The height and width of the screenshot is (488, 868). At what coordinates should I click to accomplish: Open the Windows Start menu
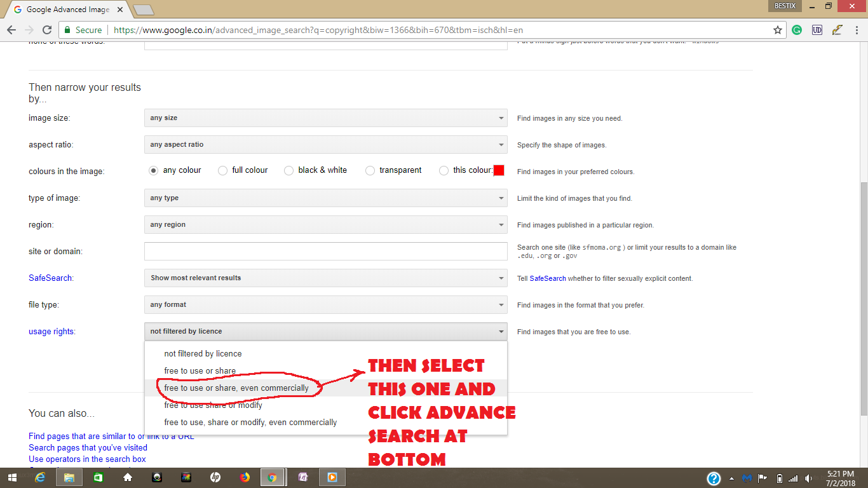[x=13, y=478]
